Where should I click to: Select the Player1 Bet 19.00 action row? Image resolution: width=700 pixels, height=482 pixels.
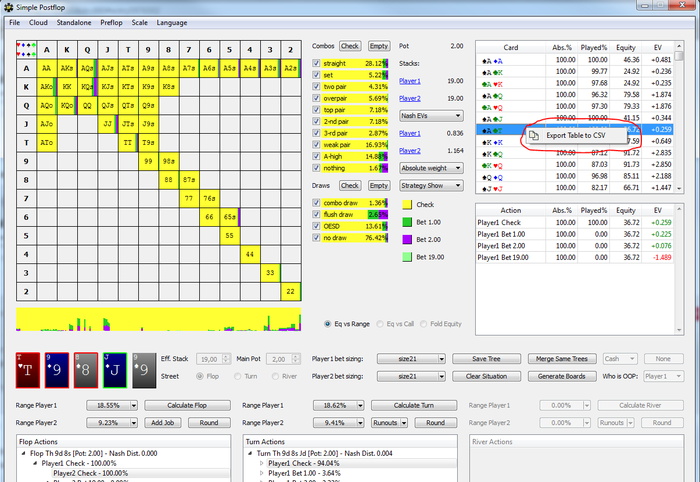pos(574,258)
